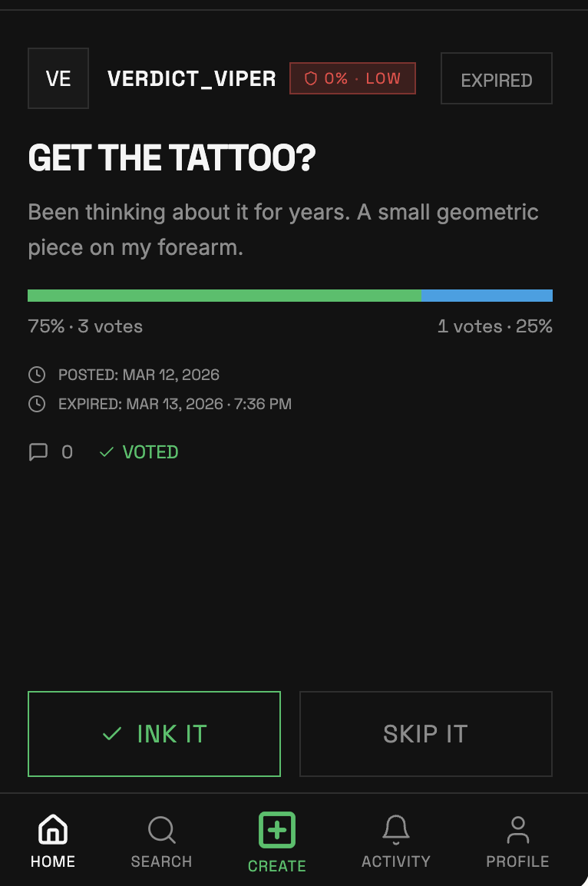Click the green-blue vote results bar

pyautogui.click(x=290, y=295)
